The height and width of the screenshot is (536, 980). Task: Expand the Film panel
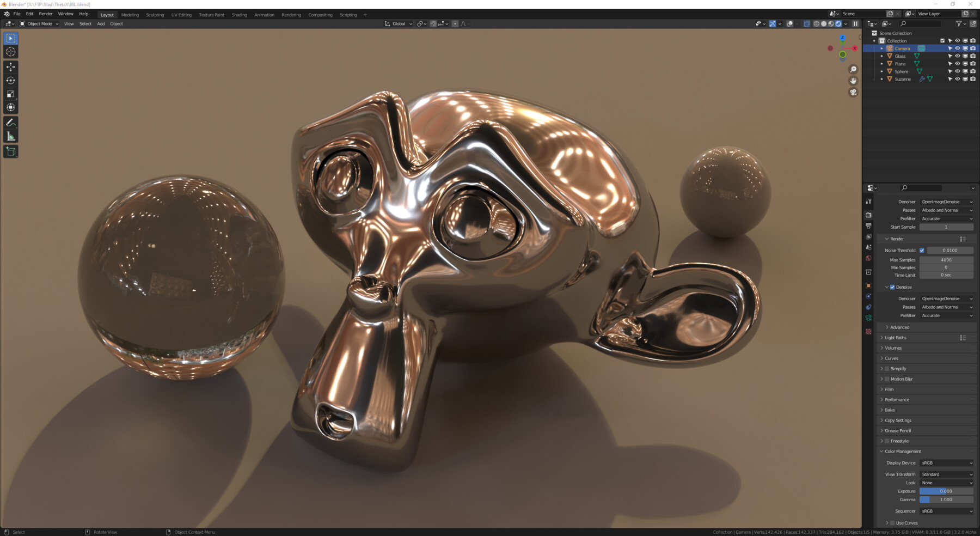[x=889, y=389]
